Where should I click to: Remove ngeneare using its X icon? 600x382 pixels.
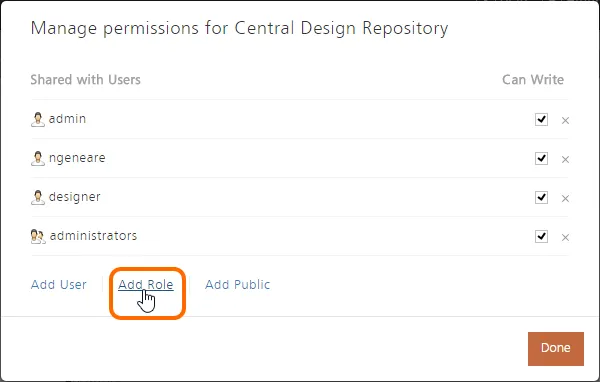(565, 160)
